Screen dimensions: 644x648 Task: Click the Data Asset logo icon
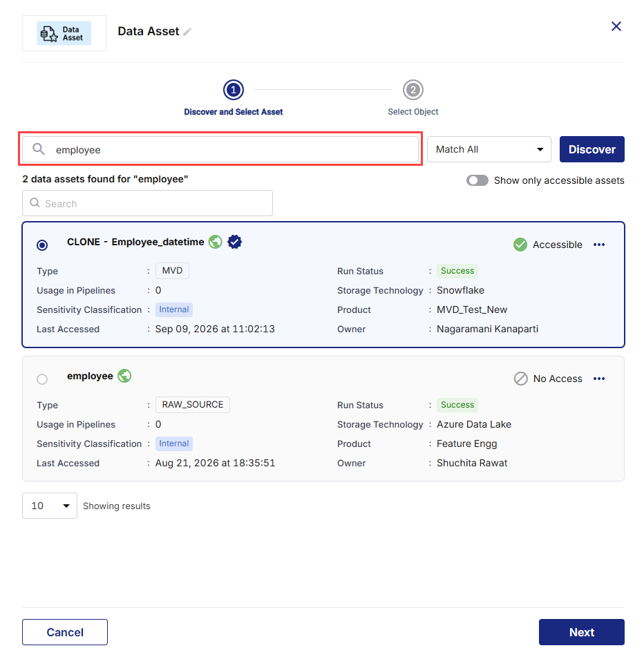pyautogui.click(x=64, y=33)
